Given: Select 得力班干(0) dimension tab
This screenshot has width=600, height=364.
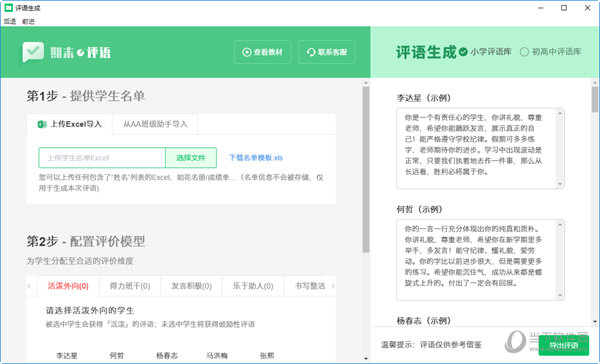Looking at the screenshot, I should (130, 286).
